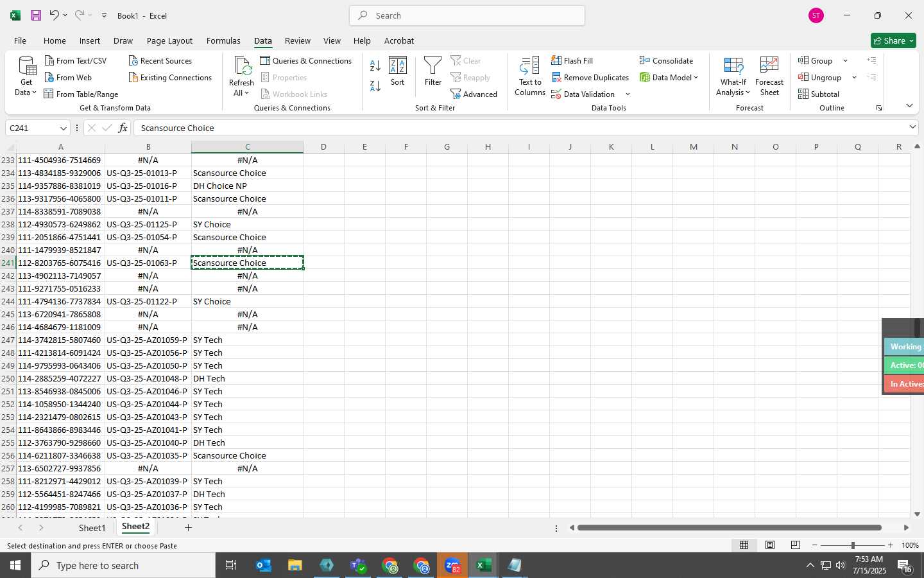Click the ST account avatar
Viewport: 924px width, 578px height.
pyautogui.click(x=816, y=15)
